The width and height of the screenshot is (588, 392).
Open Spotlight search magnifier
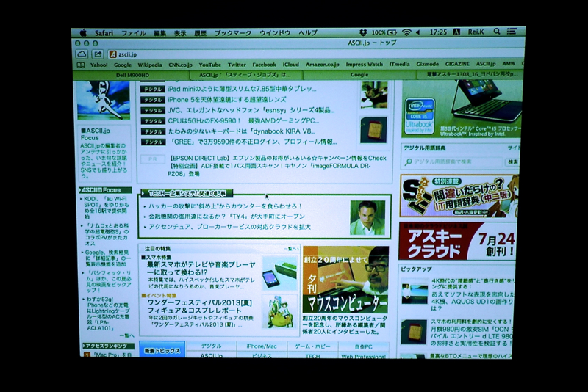point(497,32)
